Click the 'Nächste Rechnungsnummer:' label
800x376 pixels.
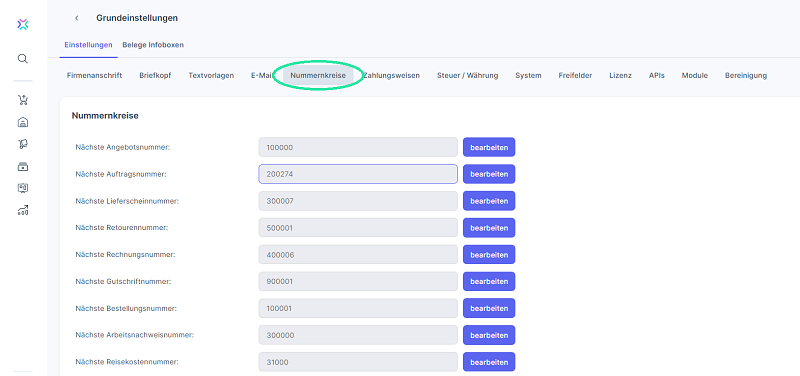[x=125, y=255]
